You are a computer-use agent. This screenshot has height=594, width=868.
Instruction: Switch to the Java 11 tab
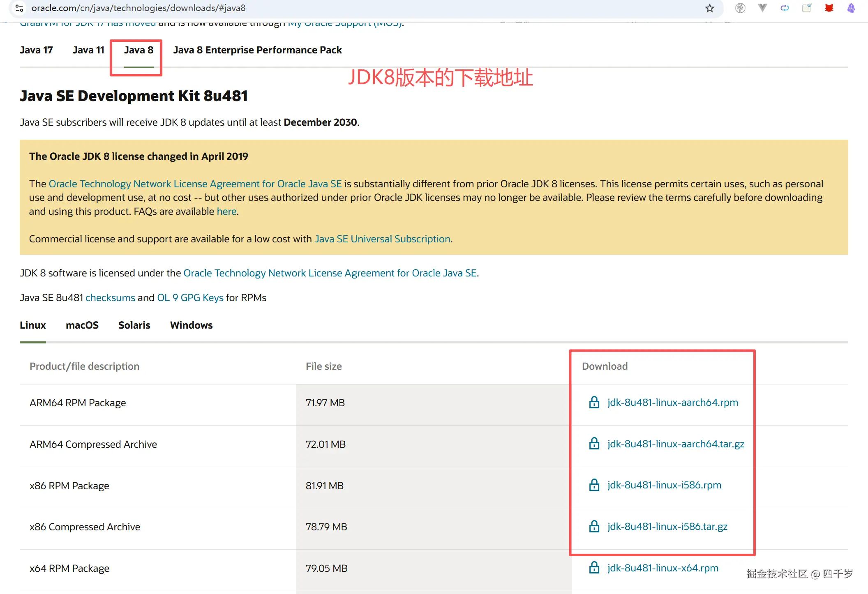point(88,50)
